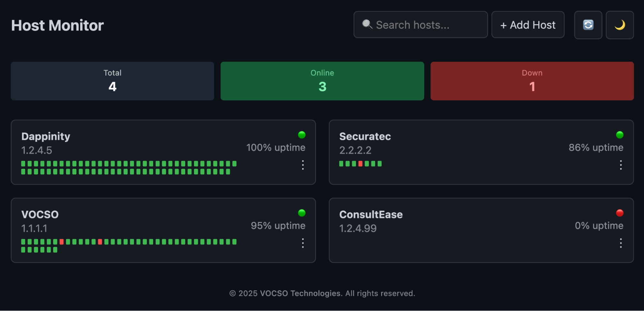Open Dappinity's three-dot options menu
This screenshot has height=311, width=644.
click(x=303, y=165)
